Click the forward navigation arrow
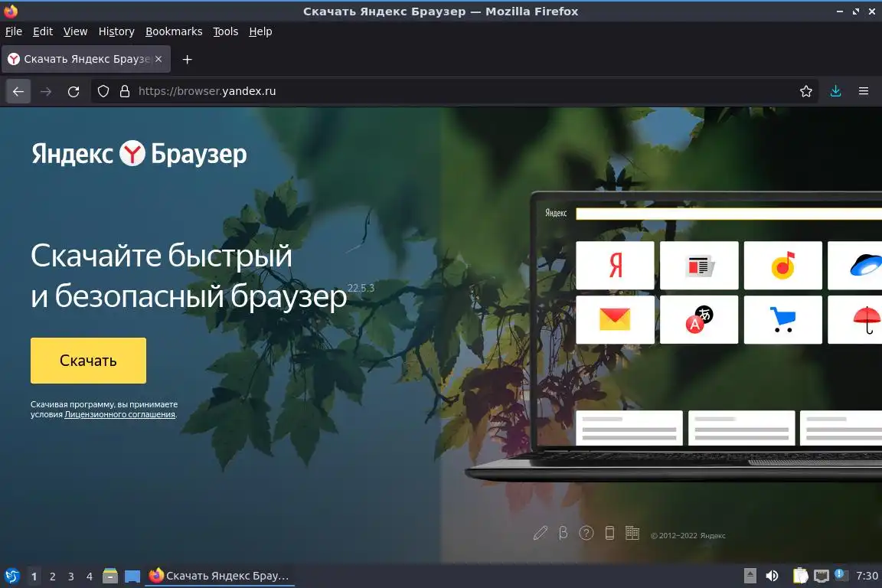The width and height of the screenshot is (882, 588). [46, 91]
